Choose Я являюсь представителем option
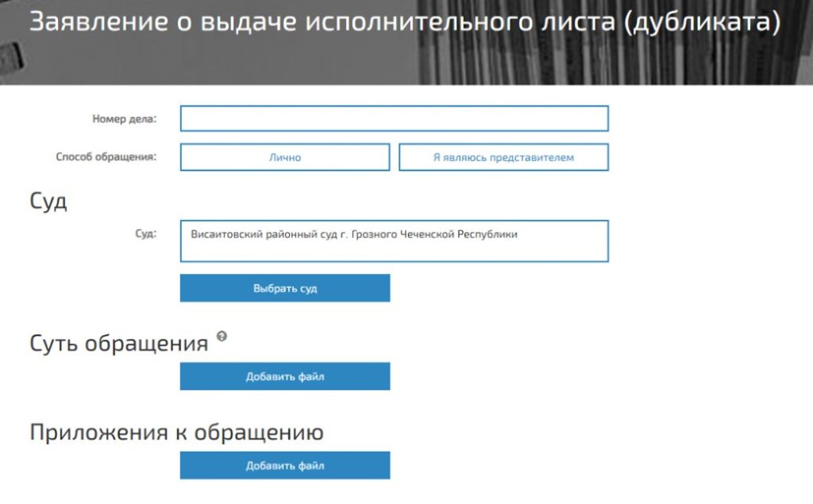Screen dimensions: 813x504 (503, 157)
